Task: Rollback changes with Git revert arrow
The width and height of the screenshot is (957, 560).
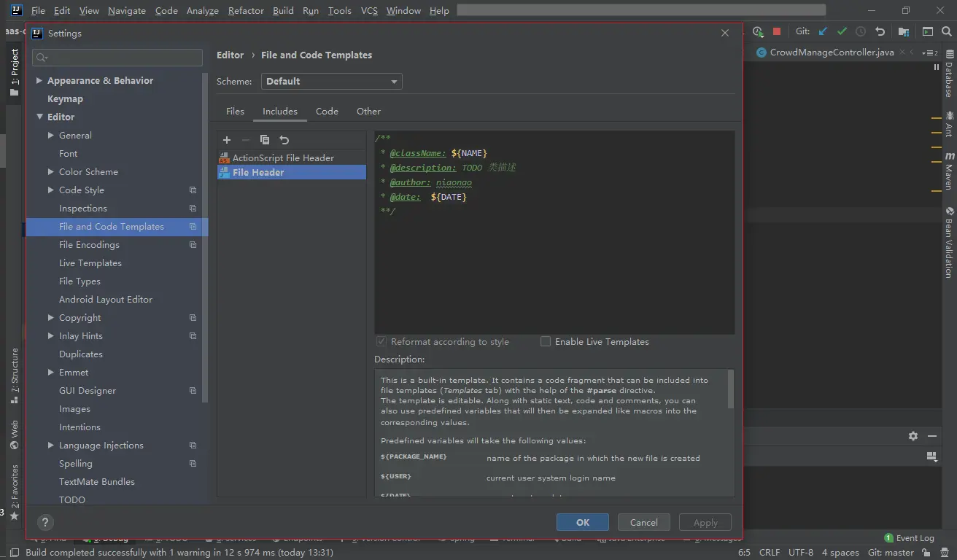Action: click(x=880, y=31)
